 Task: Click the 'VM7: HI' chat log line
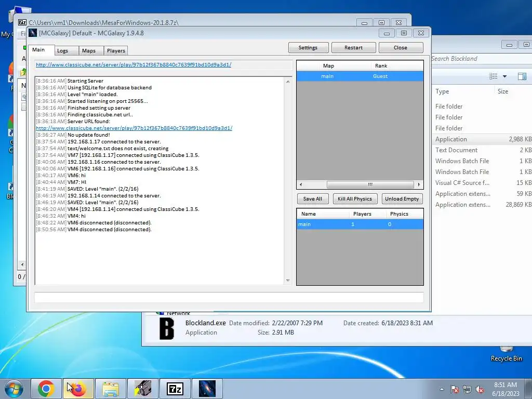tap(61, 182)
